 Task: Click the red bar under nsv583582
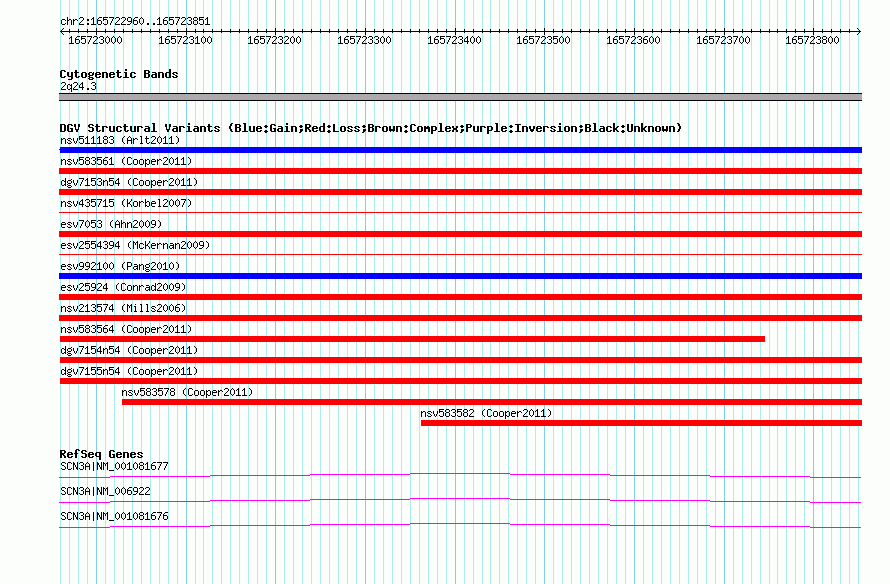coord(641,423)
